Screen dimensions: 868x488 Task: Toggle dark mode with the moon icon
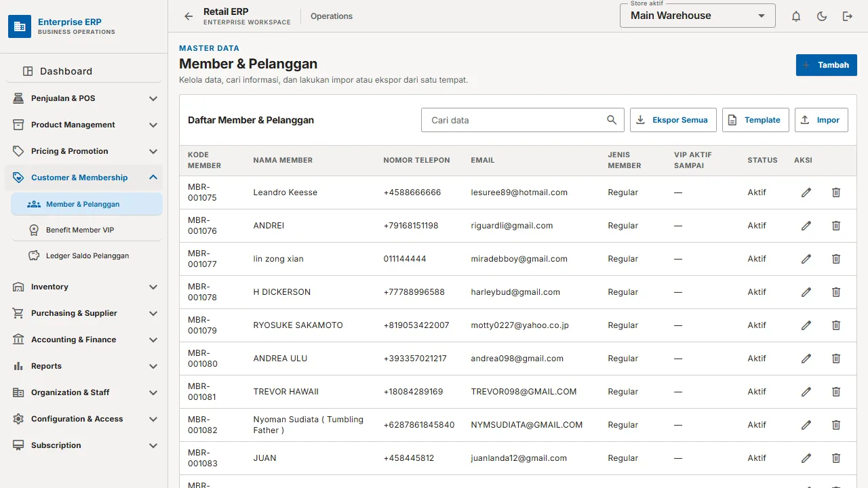coord(822,16)
